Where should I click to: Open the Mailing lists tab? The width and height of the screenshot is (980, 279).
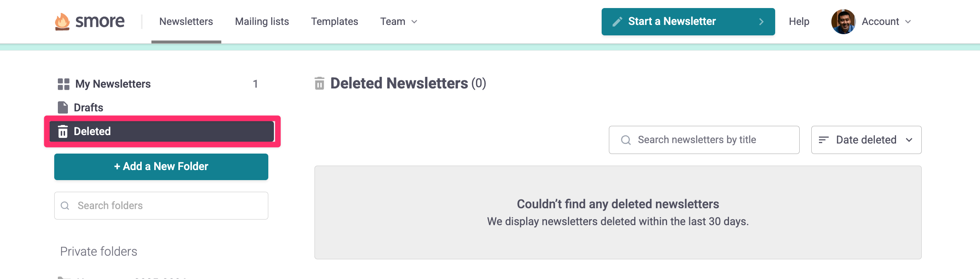pyautogui.click(x=262, y=22)
